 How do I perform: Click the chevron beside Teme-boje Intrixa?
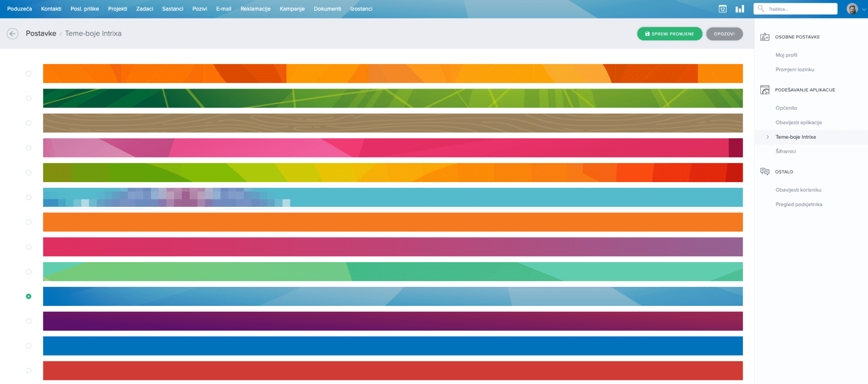point(768,137)
